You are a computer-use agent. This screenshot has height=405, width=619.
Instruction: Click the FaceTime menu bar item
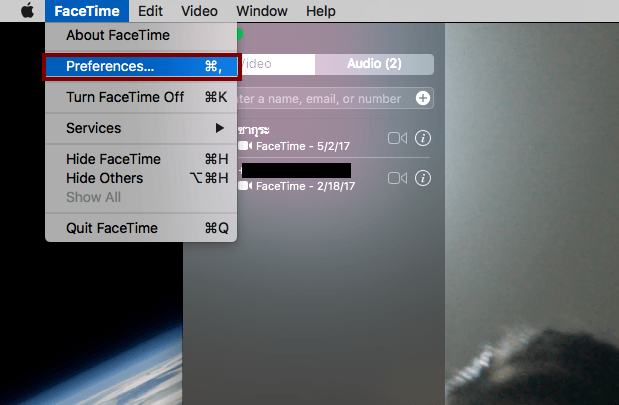(87, 11)
